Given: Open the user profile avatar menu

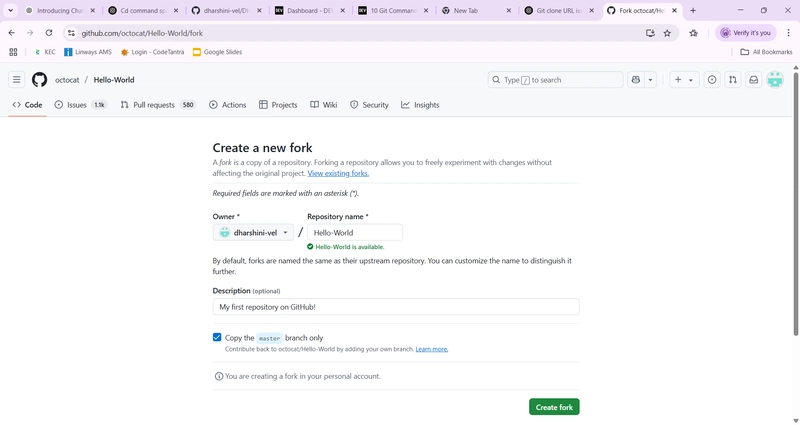Looking at the screenshot, I should 775,80.
